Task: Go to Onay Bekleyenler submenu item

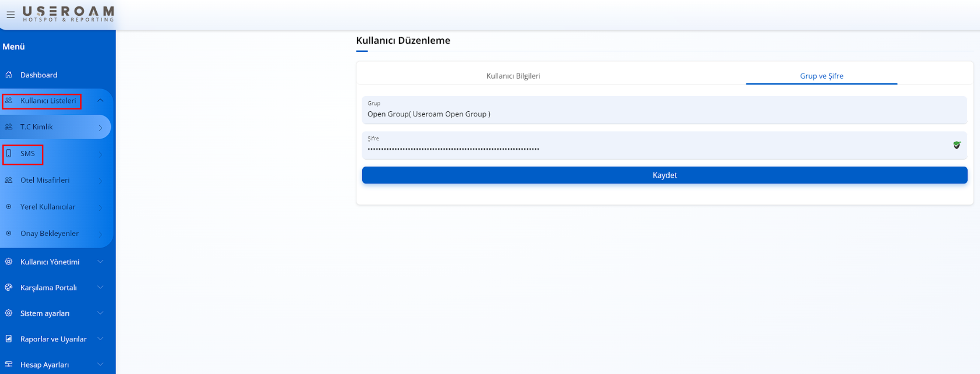Action: 50,234
